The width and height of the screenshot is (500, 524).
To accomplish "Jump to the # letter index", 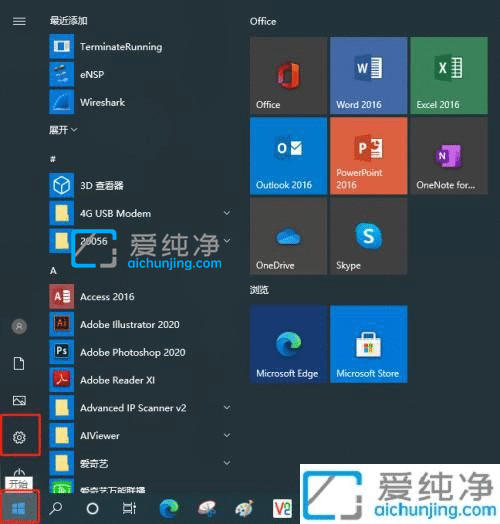I will pos(53,159).
